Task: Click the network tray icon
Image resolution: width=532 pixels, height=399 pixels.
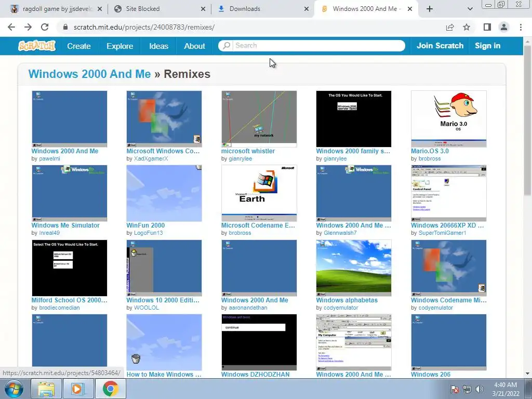Action: click(x=467, y=389)
